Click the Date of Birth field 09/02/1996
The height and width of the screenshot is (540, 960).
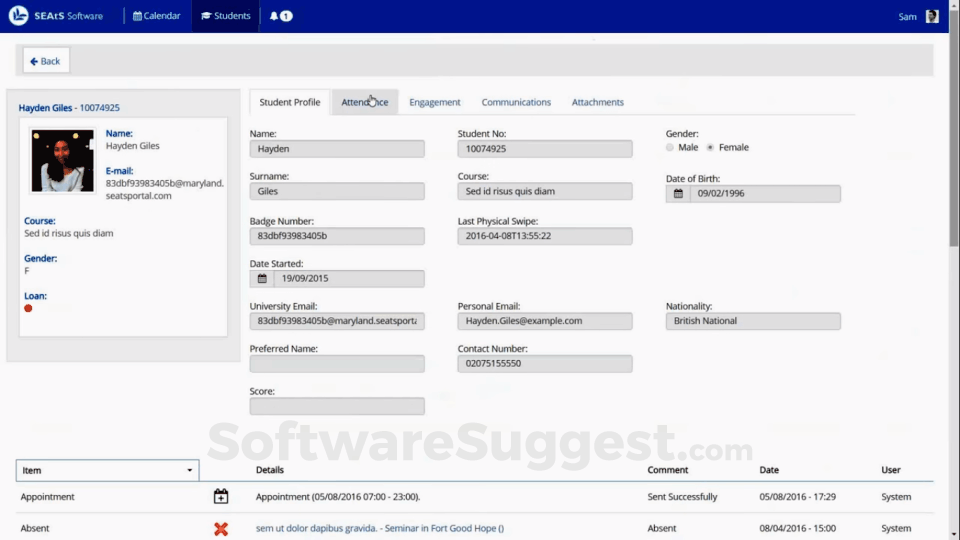[x=765, y=193]
